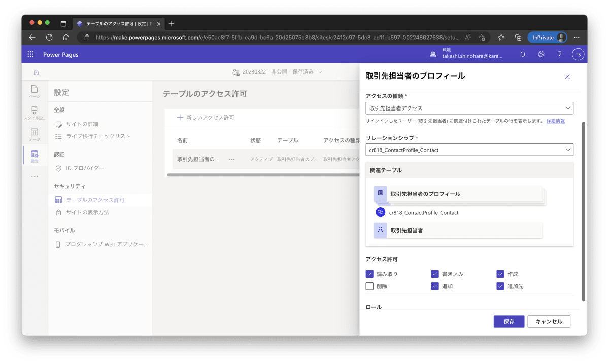Click the table horizontal scrollbar
This screenshot has height=364, width=609.
263,175
